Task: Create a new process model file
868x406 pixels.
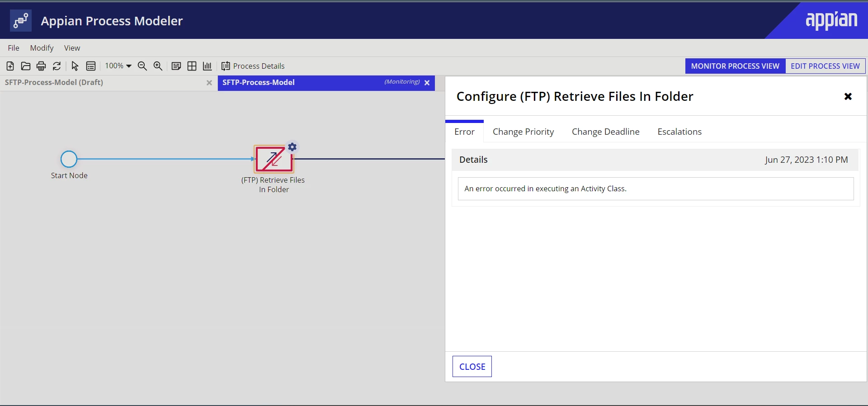Action: point(10,66)
